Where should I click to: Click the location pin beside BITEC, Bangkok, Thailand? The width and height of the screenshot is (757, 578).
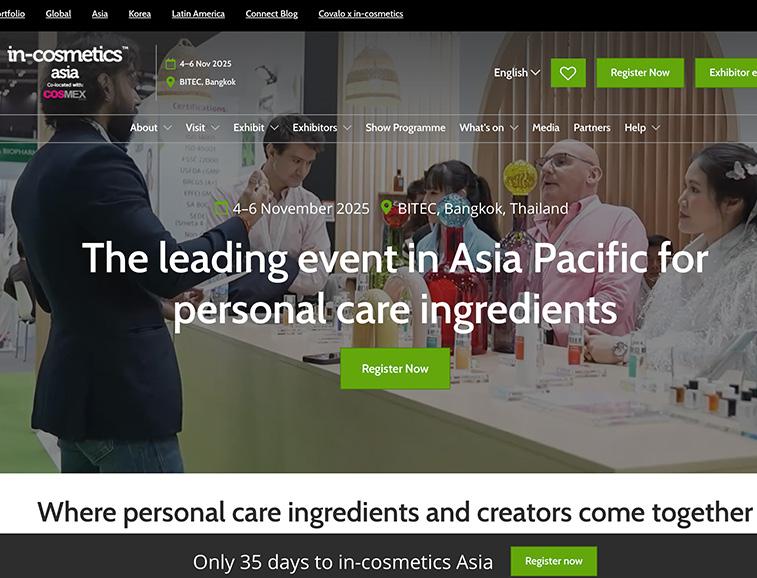click(x=386, y=208)
